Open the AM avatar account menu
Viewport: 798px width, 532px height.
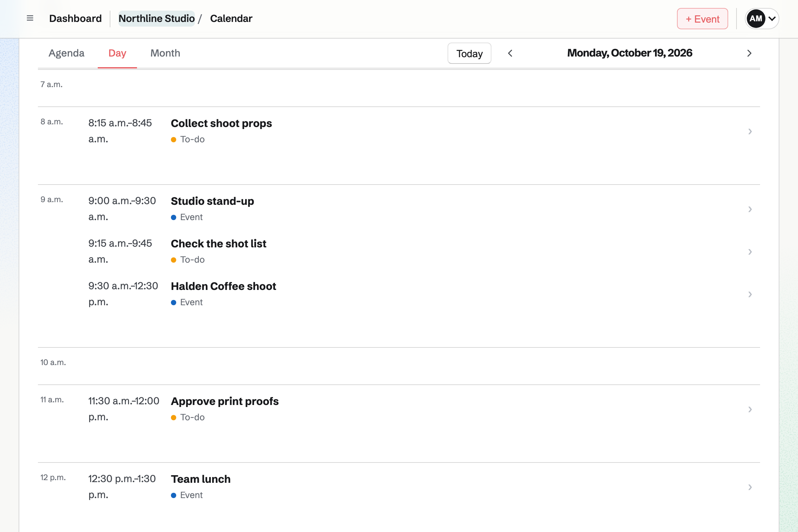coord(762,19)
